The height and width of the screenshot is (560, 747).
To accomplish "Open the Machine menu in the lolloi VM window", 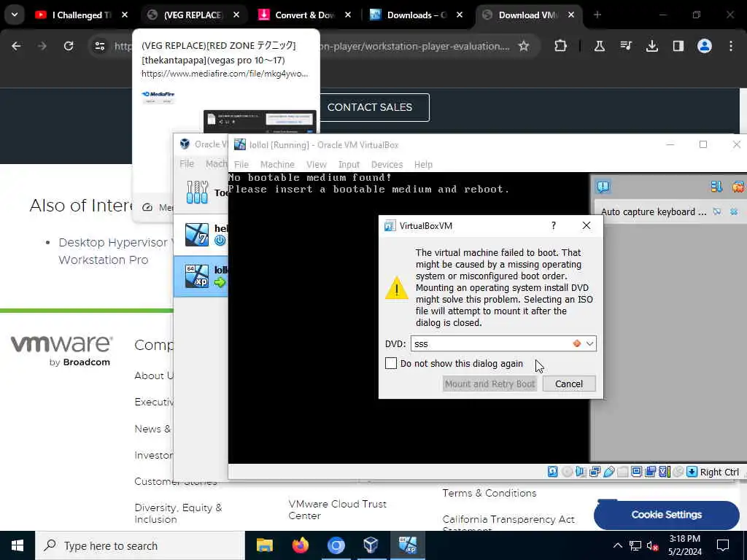I will [277, 164].
